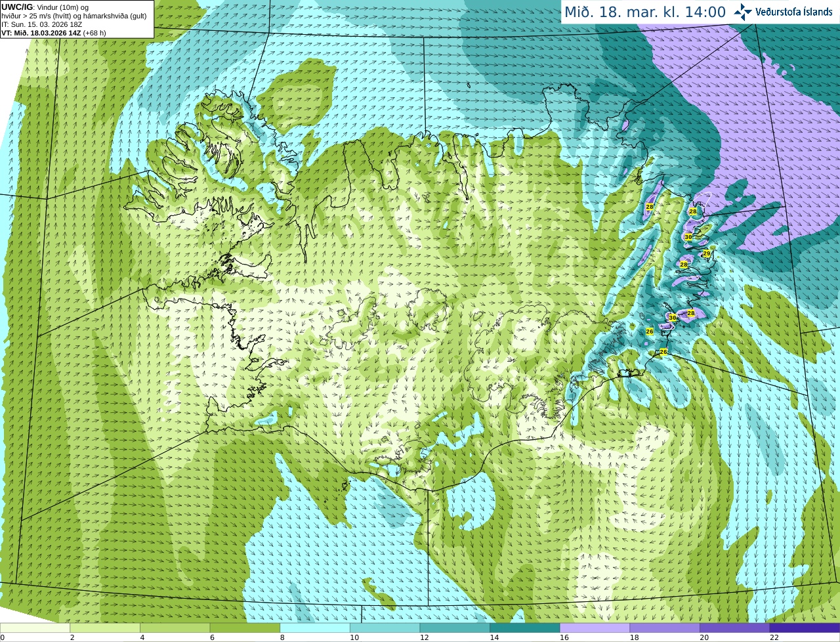Select the 20–22 m/s violet legend swatch
This screenshot has height=642, width=840.
pyautogui.click(x=734, y=628)
